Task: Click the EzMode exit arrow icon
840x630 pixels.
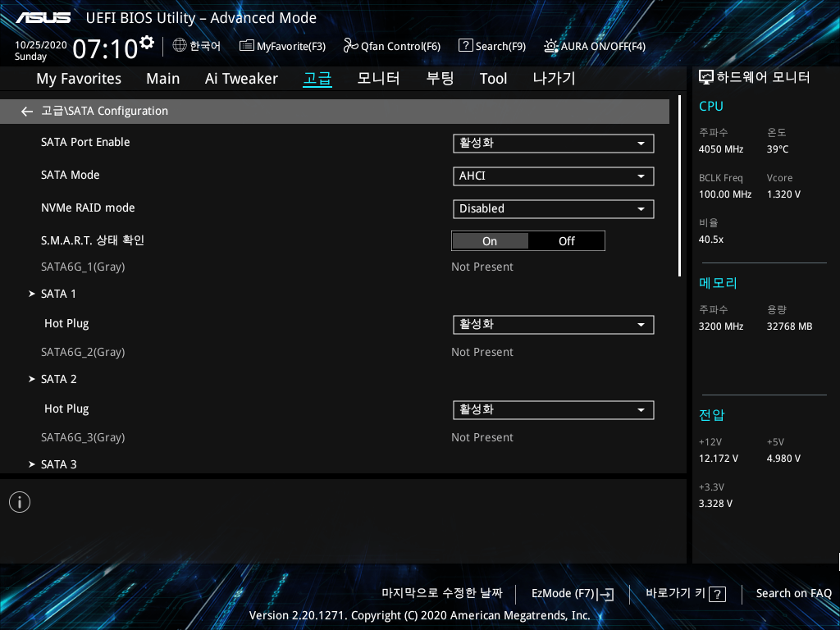Action: (x=605, y=594)
